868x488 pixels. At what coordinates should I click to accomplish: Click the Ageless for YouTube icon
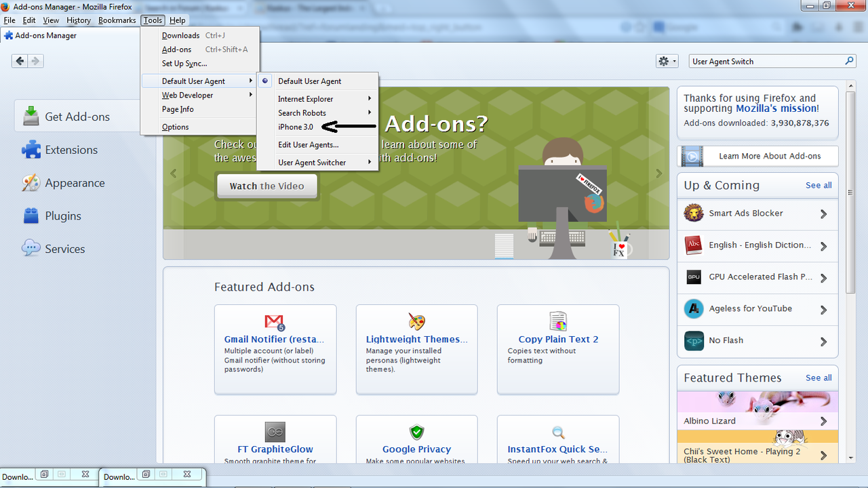coord(694,309)
